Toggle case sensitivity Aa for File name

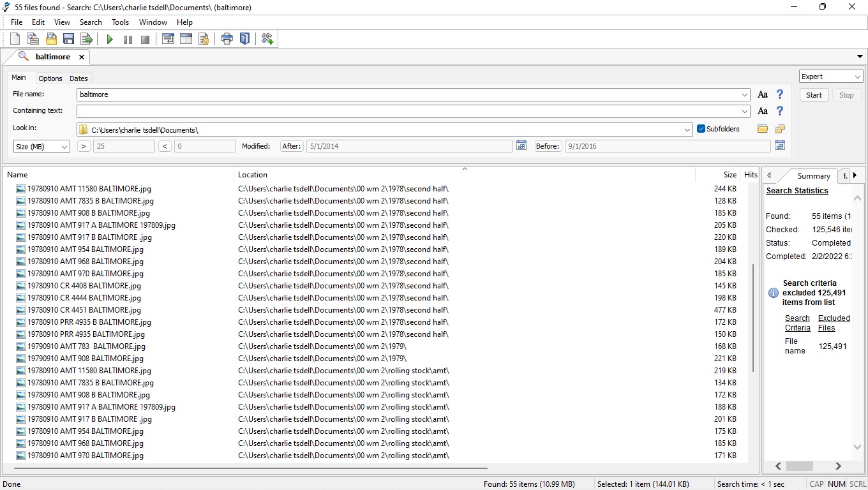762,94
